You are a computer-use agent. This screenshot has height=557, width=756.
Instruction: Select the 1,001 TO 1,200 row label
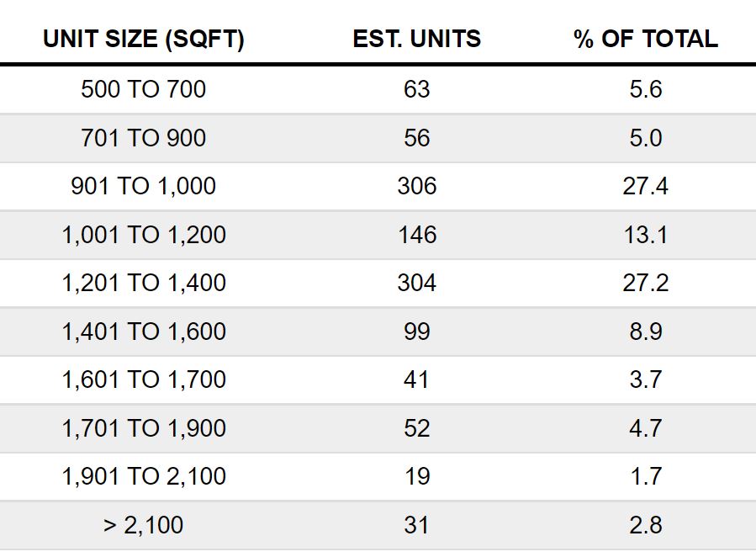tap(144, 235)
